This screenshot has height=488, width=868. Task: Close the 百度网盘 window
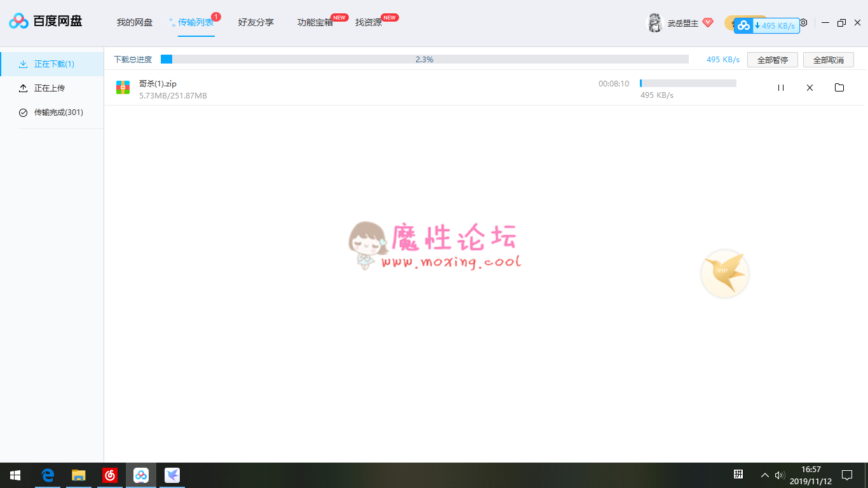(x=857, y=23)
